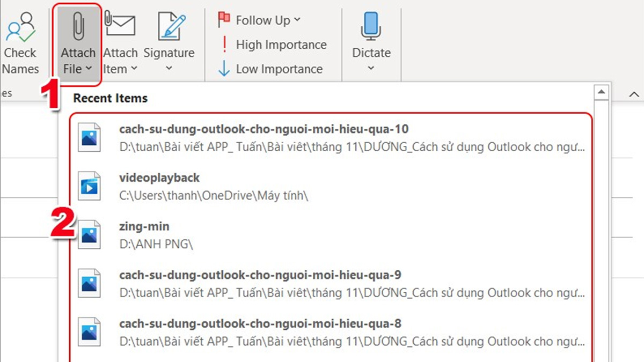Click the Low Importance label

pos(279,69)
